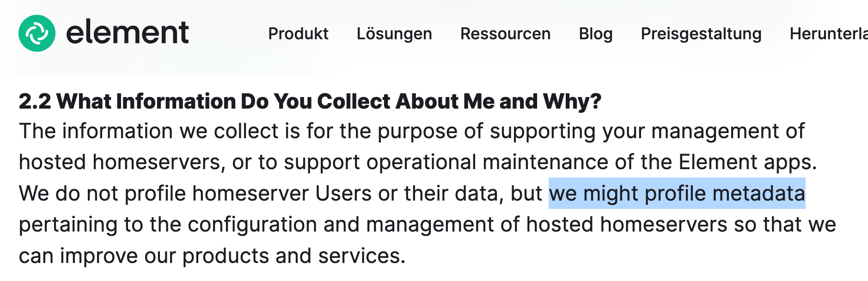Image resolution: width=868 pixels, height=281 pixels.
Task: Open the Lösungen navigation item
Action: [x=394, y=34]
